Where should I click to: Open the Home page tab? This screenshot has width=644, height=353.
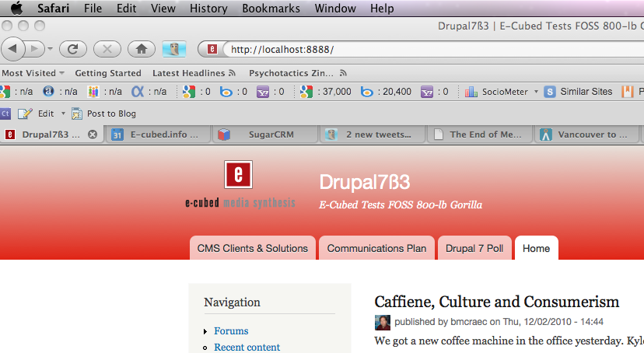[x=537, y=248]
